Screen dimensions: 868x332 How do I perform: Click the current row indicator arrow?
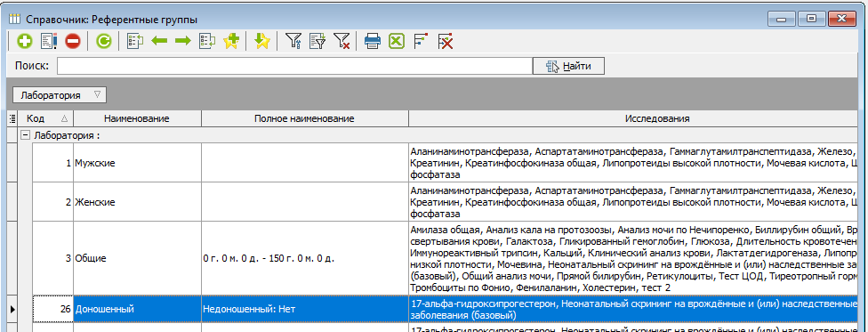[12, 309]
